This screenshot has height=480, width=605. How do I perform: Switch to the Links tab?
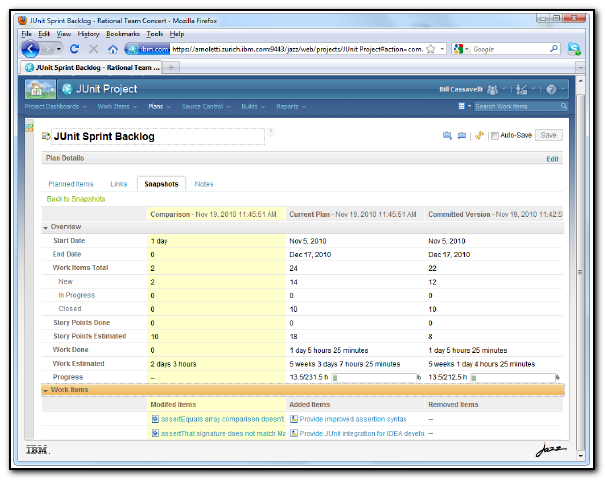(x=118, y=184)
